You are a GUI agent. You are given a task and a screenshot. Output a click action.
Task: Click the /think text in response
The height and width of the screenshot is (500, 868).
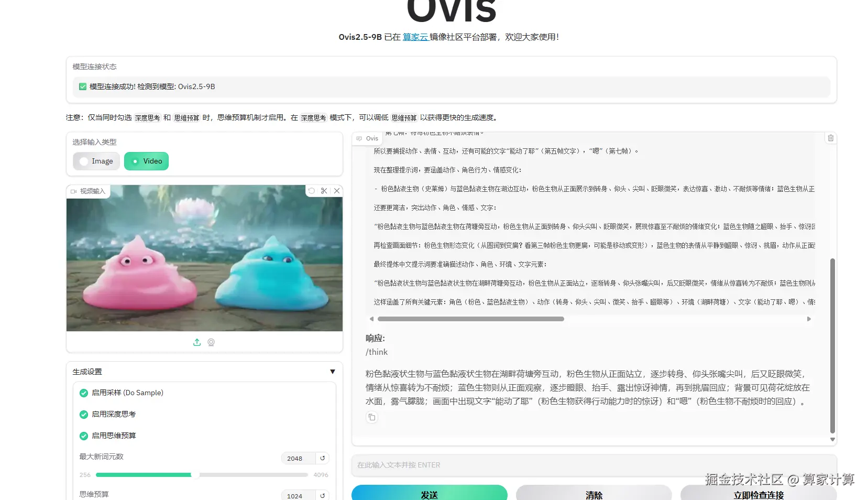(377, 352)
